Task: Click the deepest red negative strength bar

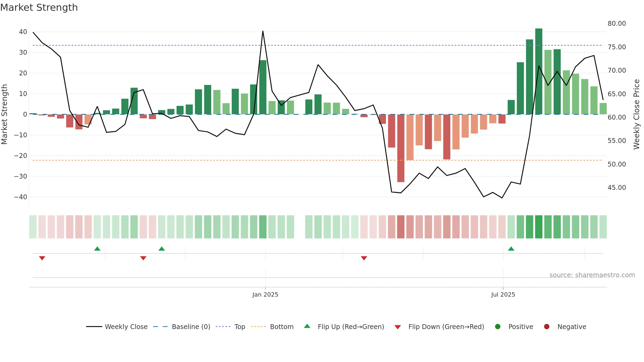Action: [401, 148]
